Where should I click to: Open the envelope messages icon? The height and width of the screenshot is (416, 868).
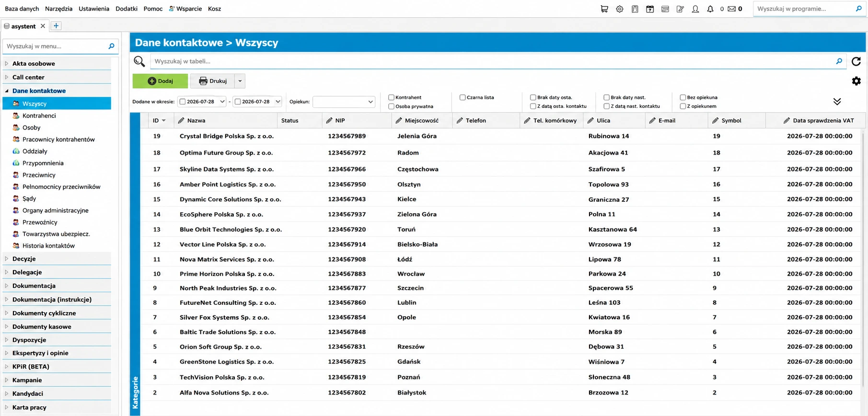pos(732,9)
